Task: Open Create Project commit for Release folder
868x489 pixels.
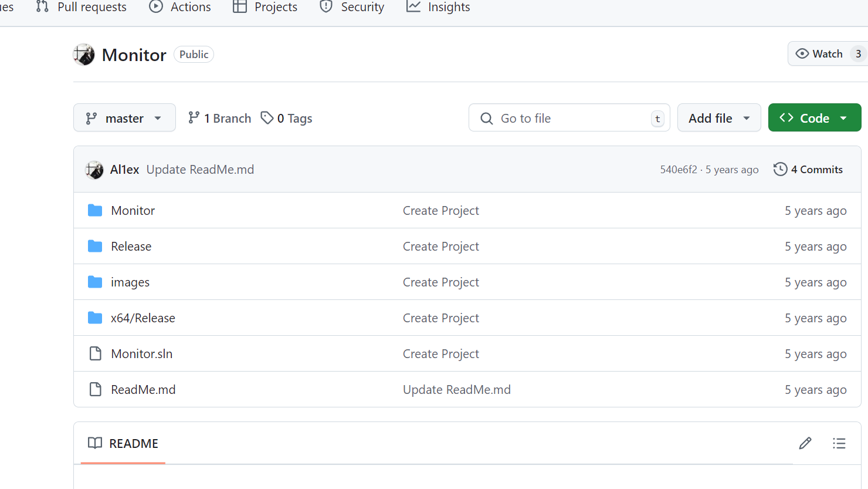Action: pyautogui.click(x=441, y=247)
